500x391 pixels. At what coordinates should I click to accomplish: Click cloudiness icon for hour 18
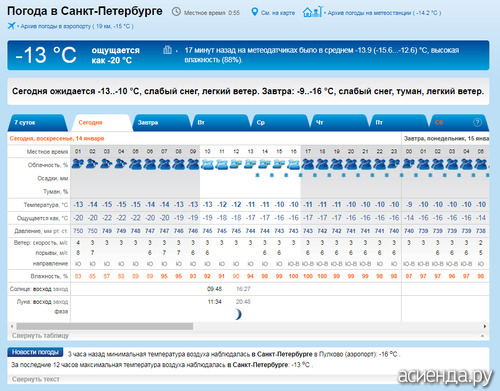tap(322, 164)
